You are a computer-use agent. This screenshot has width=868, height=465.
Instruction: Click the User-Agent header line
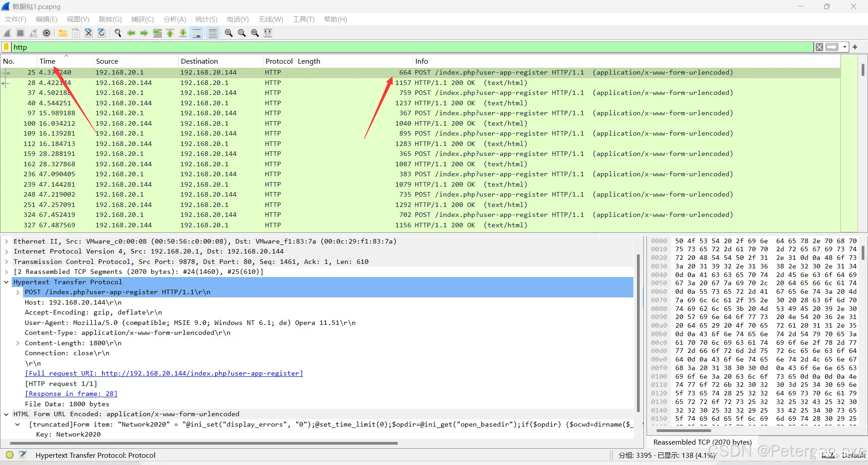click(x=190, y=323)
